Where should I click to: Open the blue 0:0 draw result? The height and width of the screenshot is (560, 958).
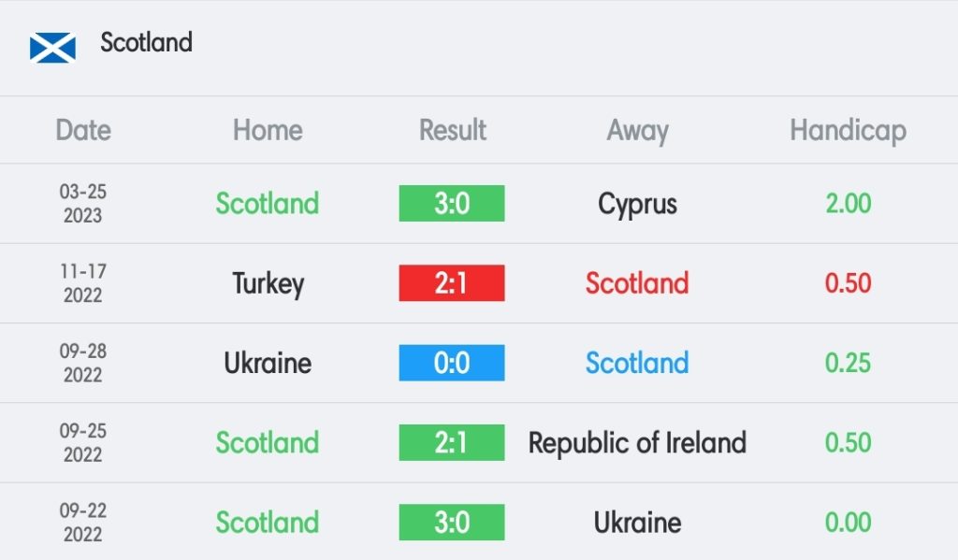[452, 363]
